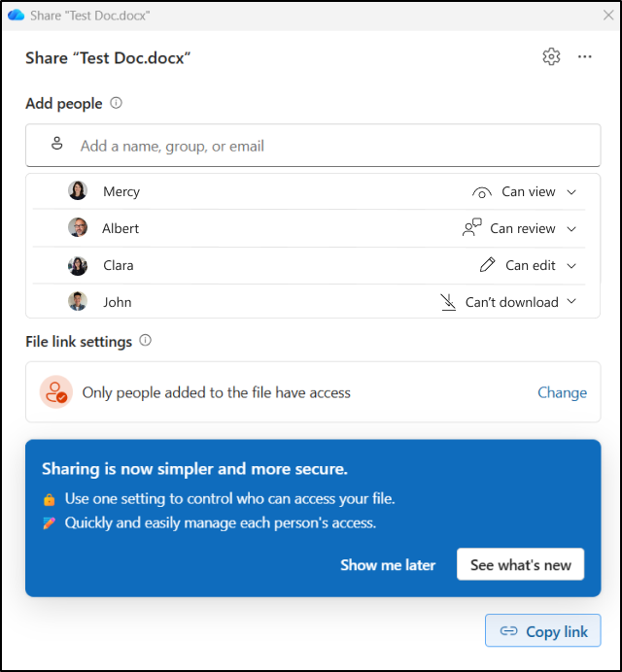This screenshot has width=622, height=672.
Task: Click 'Only people added to the file have access'
Action: coord(216,392)
